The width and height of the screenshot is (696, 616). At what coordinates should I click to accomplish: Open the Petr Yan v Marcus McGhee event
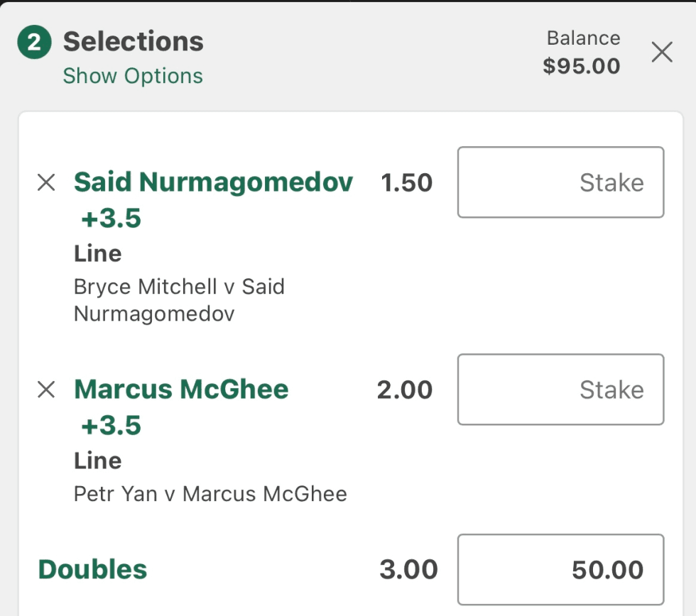210,494
